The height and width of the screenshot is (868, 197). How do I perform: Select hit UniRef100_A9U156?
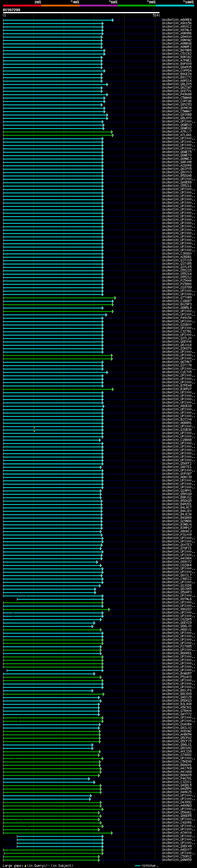(177, 23)
